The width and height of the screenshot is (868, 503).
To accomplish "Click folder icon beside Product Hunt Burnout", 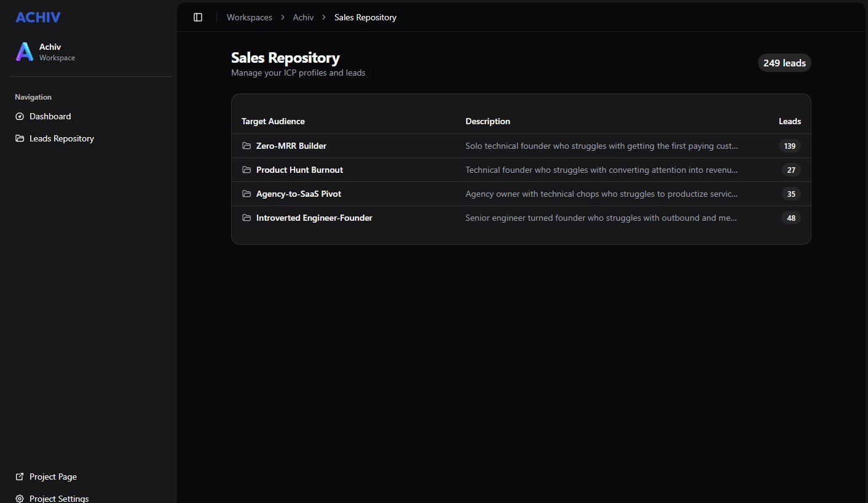I will pyautogui.click(x=247, y=170).
